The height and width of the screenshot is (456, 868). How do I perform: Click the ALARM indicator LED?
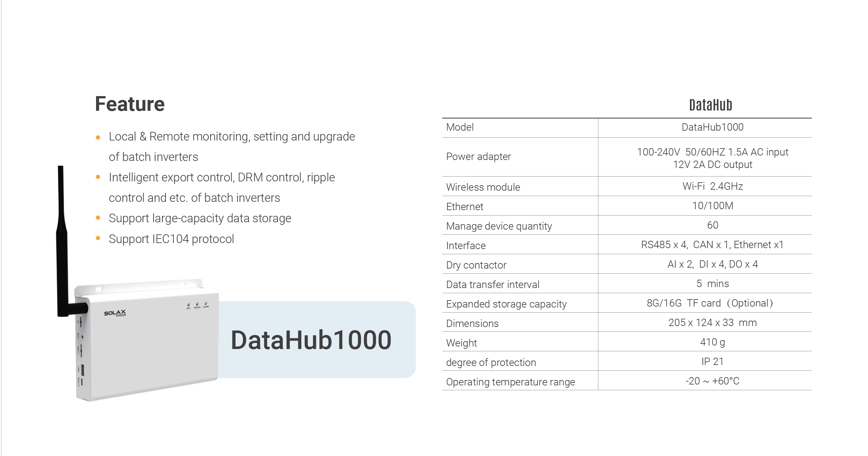tap(206, 303)
